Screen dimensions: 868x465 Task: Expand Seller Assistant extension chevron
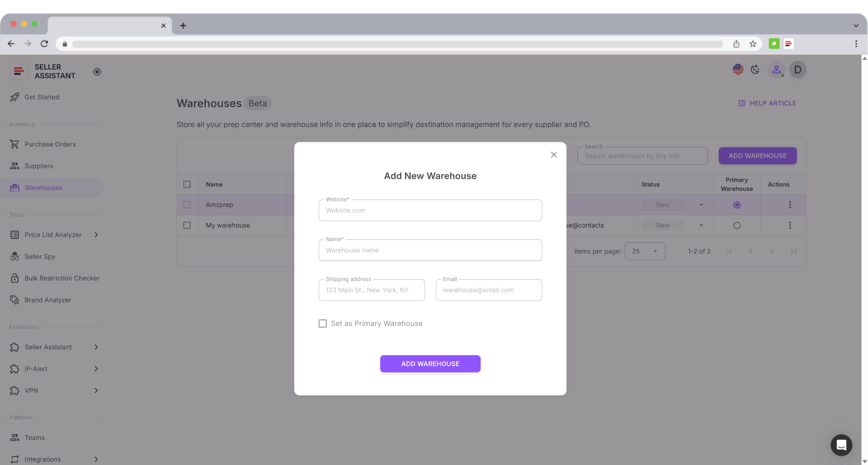coord(96,347)
